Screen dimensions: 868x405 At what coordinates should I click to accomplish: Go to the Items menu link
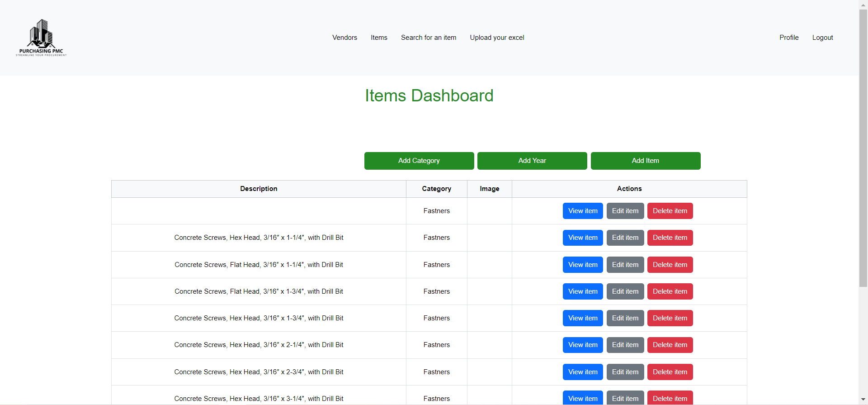pos(379,38)
